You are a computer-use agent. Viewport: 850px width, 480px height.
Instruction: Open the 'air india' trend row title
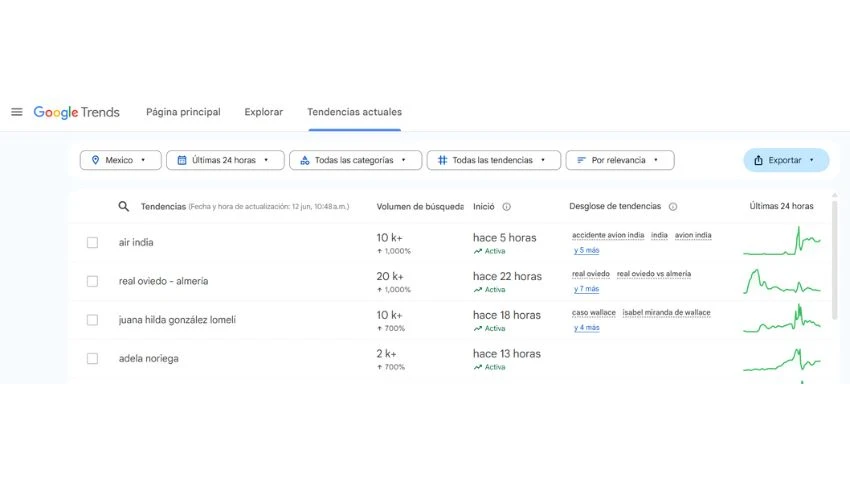(x=136, y=242)
